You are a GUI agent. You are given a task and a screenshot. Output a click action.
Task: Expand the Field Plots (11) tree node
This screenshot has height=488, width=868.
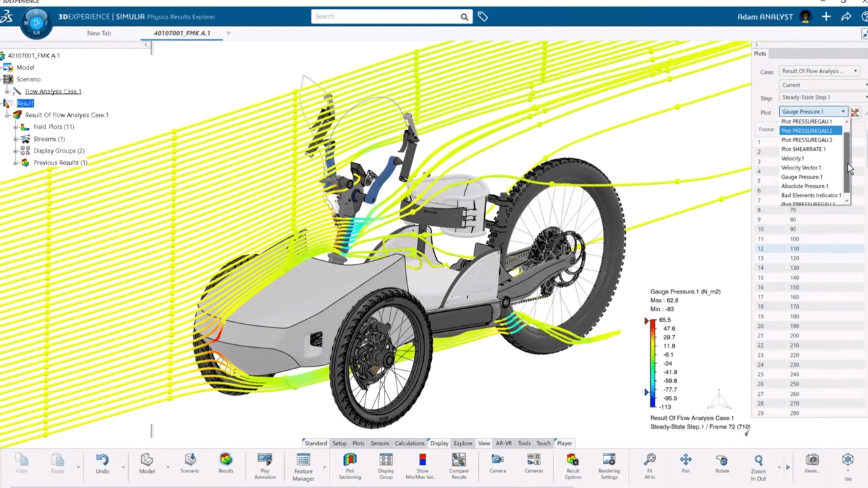[16, 127]
